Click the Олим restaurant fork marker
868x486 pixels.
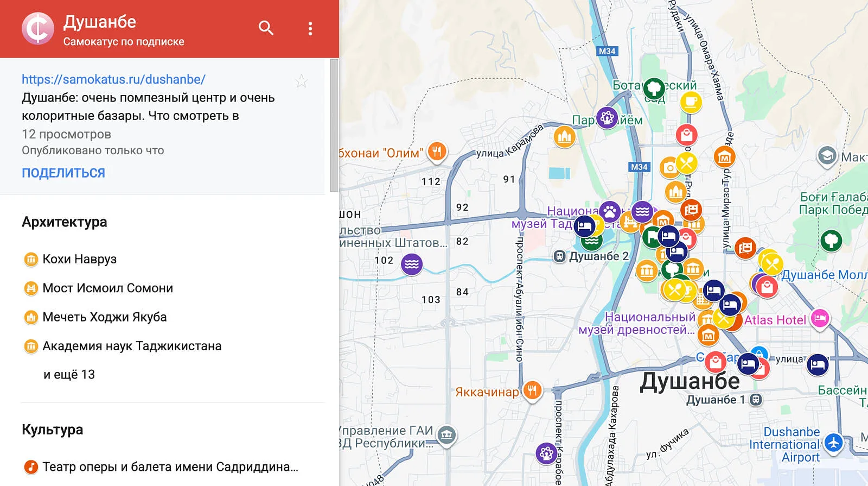[437, 152]
